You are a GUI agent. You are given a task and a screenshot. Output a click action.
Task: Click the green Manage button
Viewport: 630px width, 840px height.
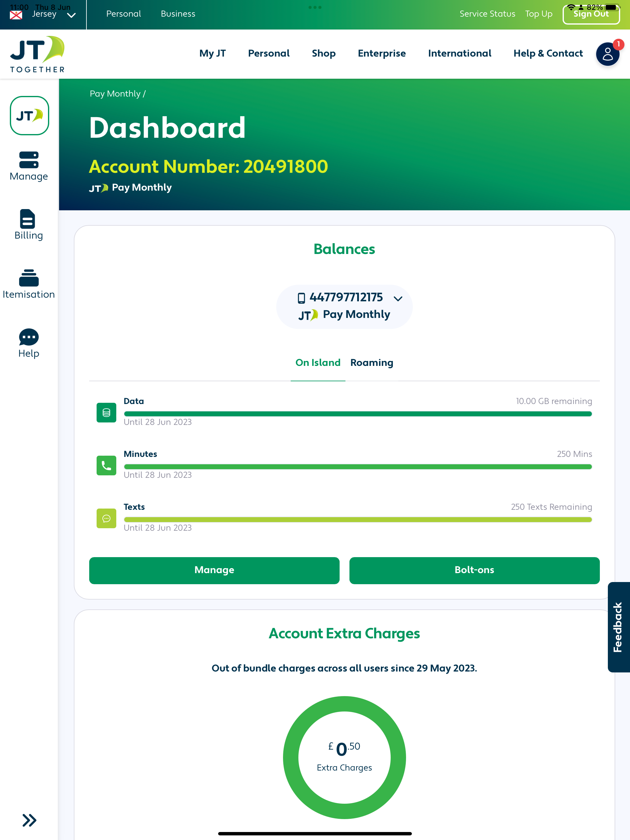[x=214, y=570]
